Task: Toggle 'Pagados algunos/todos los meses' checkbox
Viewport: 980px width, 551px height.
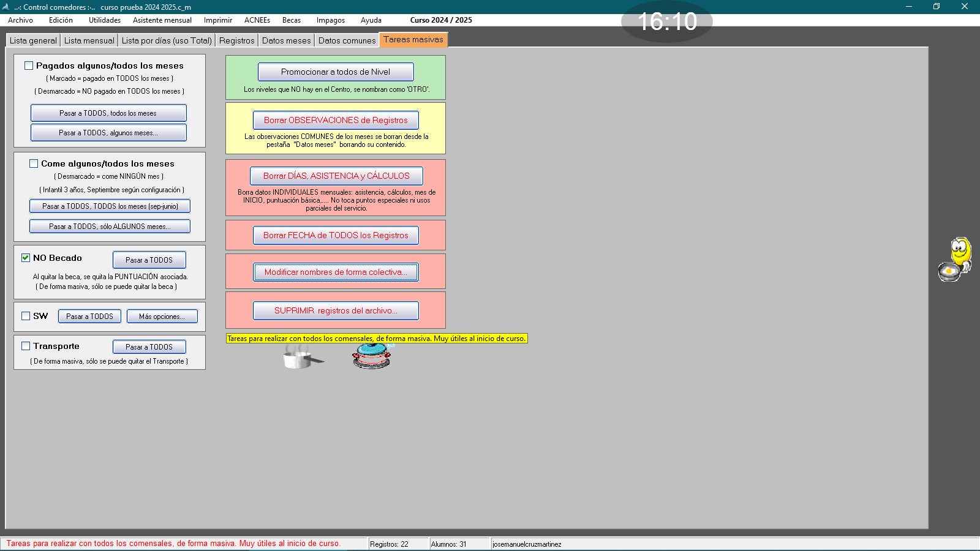Action: point(29,66)
